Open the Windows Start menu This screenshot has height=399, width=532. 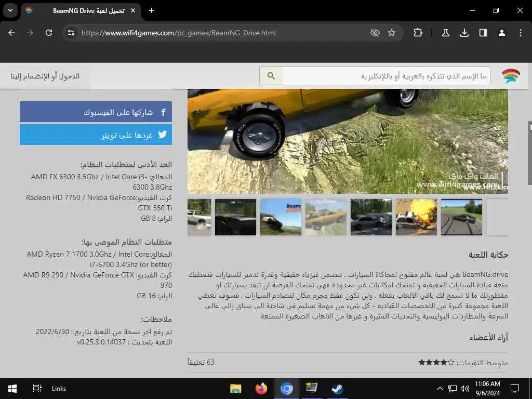pos(12,389)
